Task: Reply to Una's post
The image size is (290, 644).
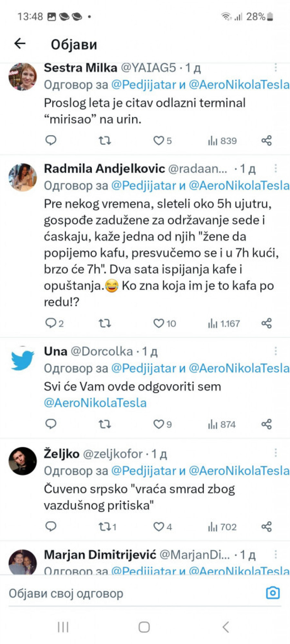Action: (51, 424)
